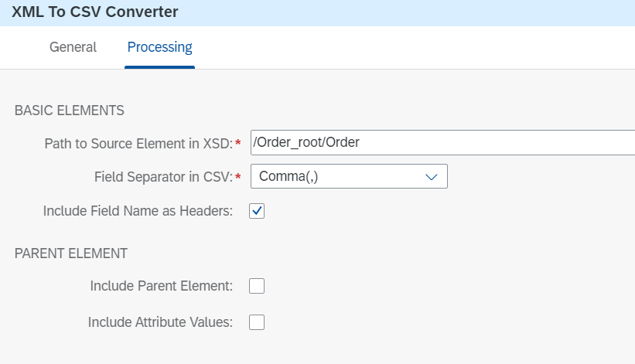The width and height of the screenshot is (635, 364).
Task: Click the 'Include Field Name as Headers' label
Action: pyautogui.click(x=138, y=211)
